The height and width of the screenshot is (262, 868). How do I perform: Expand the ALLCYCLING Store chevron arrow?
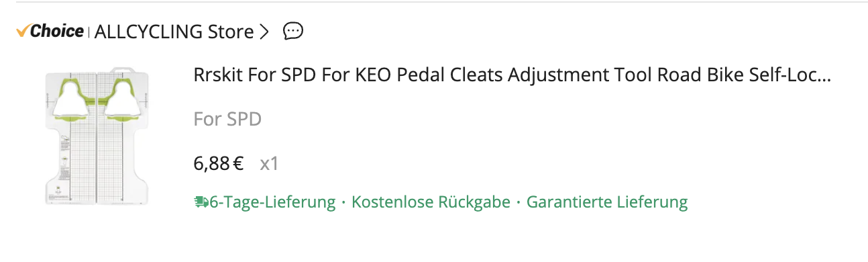click(264, 32)
